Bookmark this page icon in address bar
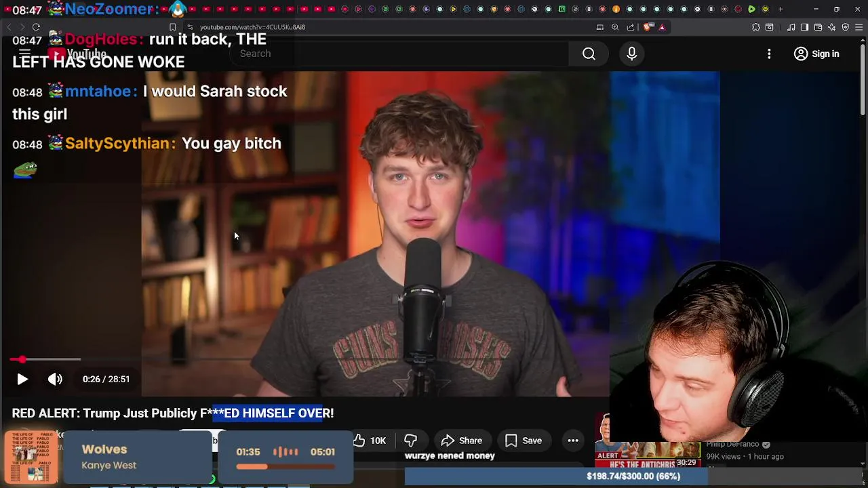 point(172,27)
